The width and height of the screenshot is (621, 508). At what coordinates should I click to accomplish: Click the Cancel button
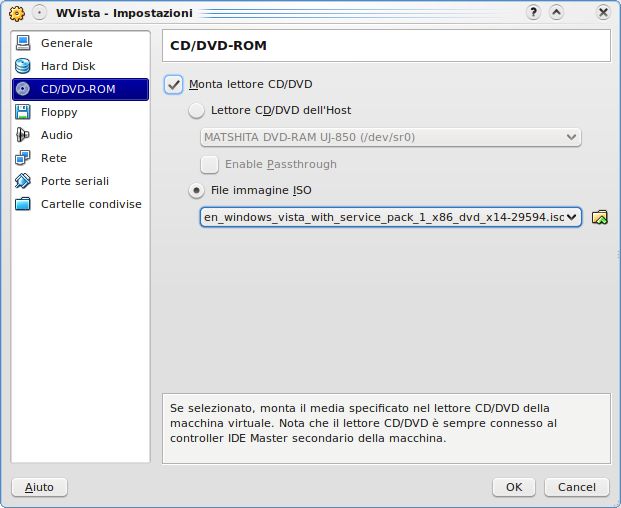coord(577,487)
